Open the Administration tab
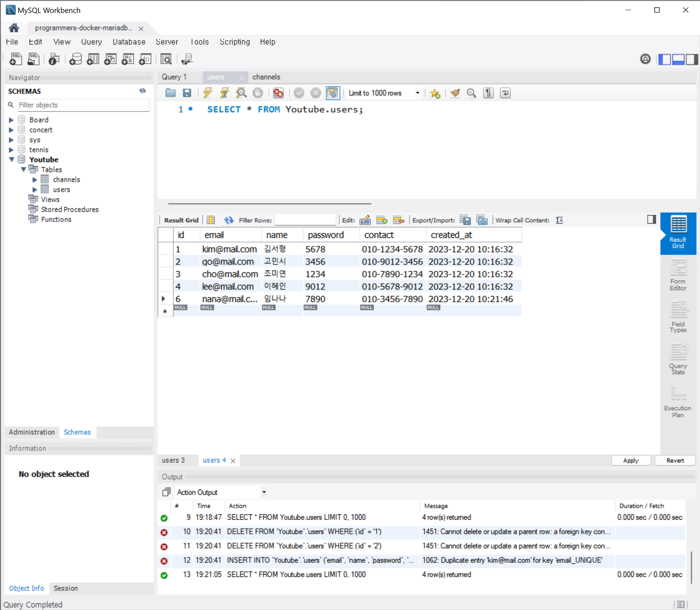The width and height of the screenshot is (700, 610). point(32,432)
